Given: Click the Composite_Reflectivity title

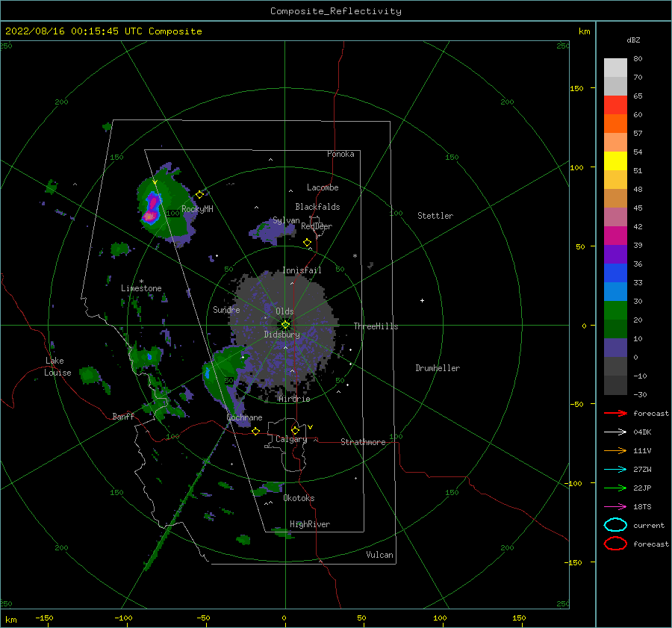Looking at the screenshot, I should [336, 11].
